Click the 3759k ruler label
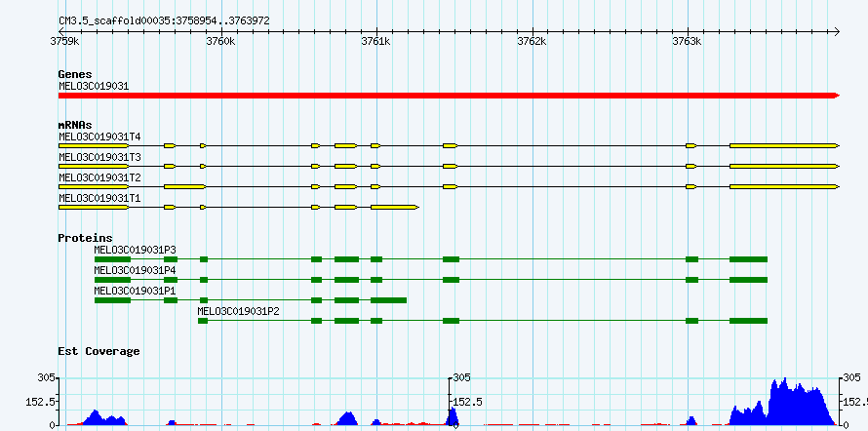This screenshot has width=868, height=431. [x=64, y=42]
